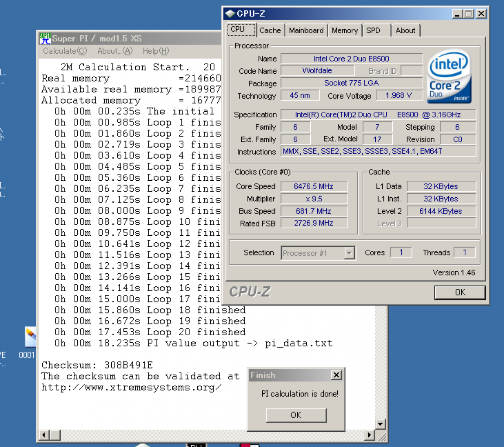
Task: Click the empty Brand ID field
Action: [412, 71]
